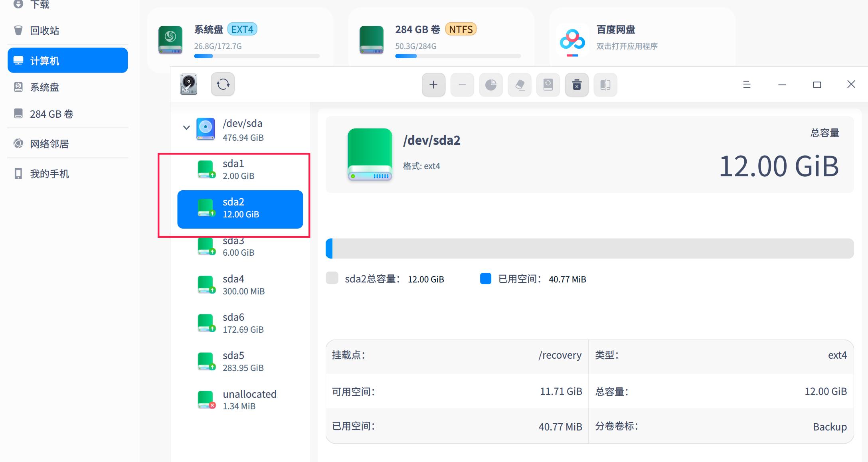
Task: Open the hamburger menu in the title bar
Action: tap(747, 85)
